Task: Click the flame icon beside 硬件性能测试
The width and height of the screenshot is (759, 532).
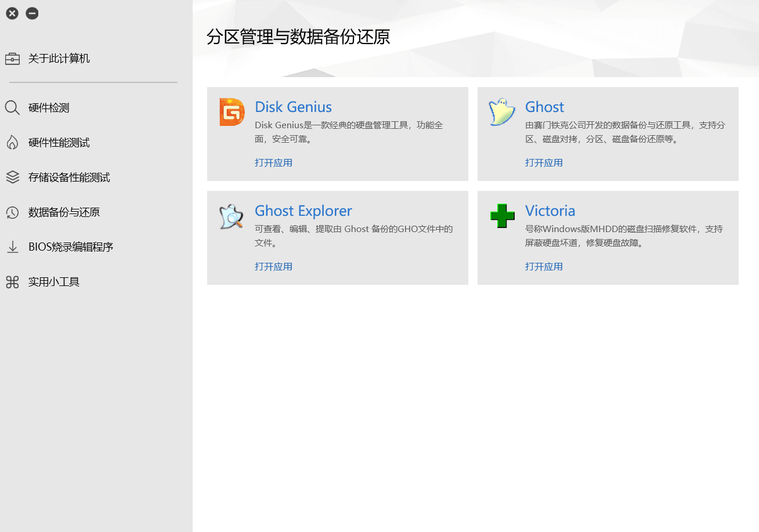Action: 12,143
